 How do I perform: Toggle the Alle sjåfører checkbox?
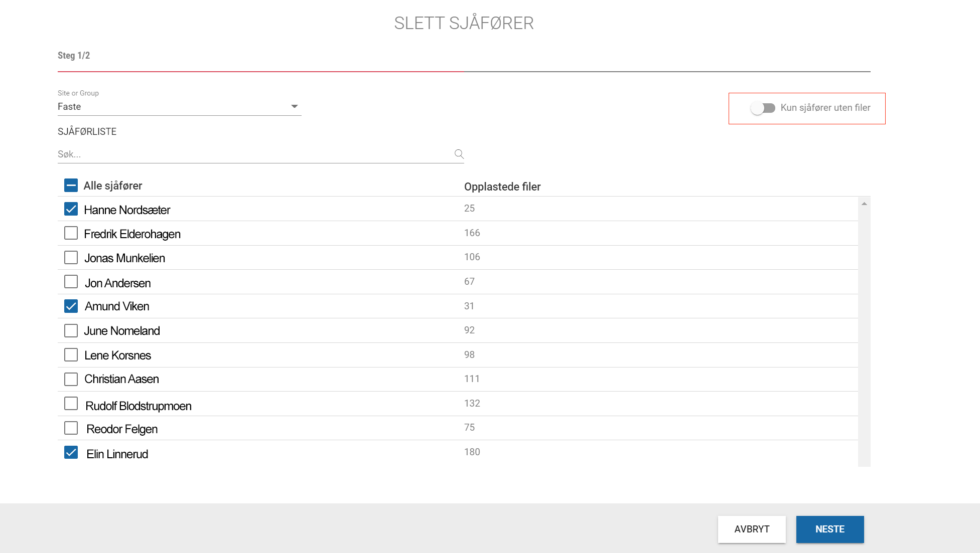[x=71, y=186]
